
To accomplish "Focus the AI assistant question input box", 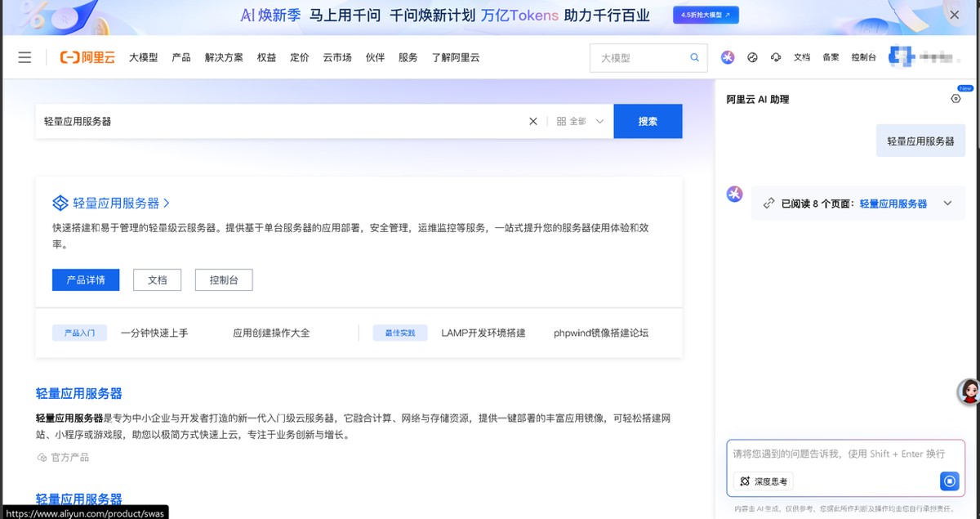I will point(845,454).
